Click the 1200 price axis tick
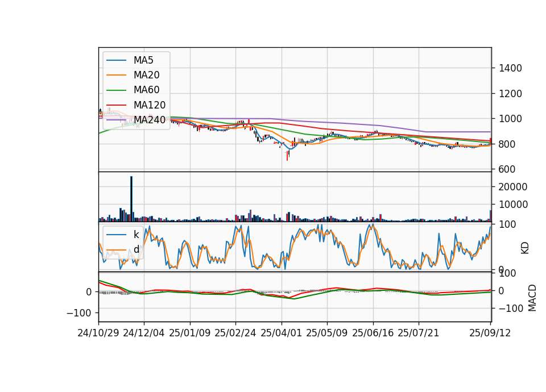The height and width of the screenshot is (392, 546). click(510, 94)
